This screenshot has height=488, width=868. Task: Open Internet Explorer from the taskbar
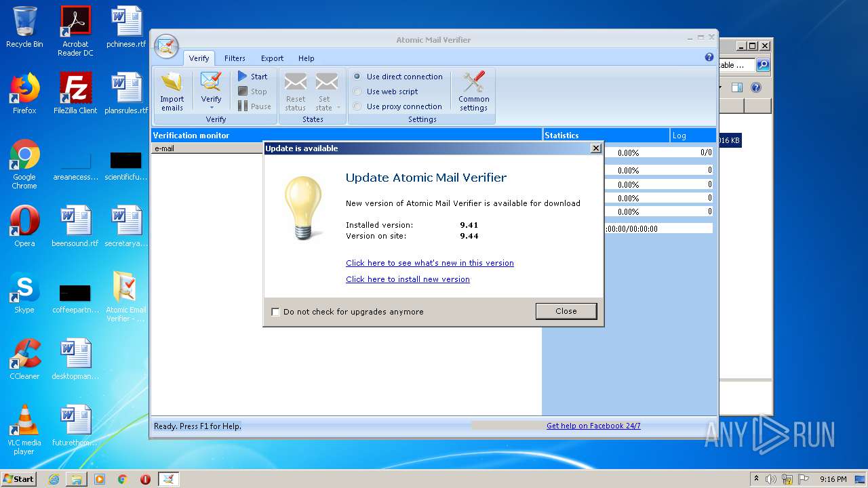coord(54,479)
